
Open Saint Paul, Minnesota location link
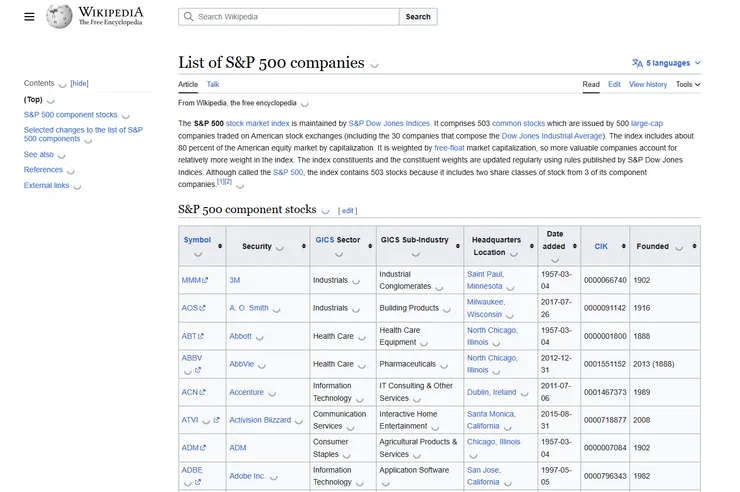pyautogui.click(x=485, y=280)
